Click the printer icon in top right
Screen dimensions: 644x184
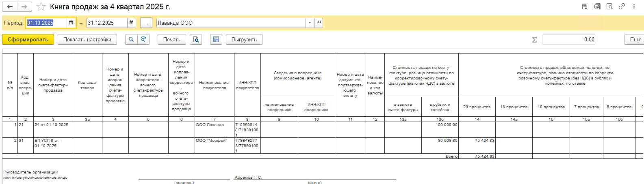pyautogui.click(x=597, y=6)
